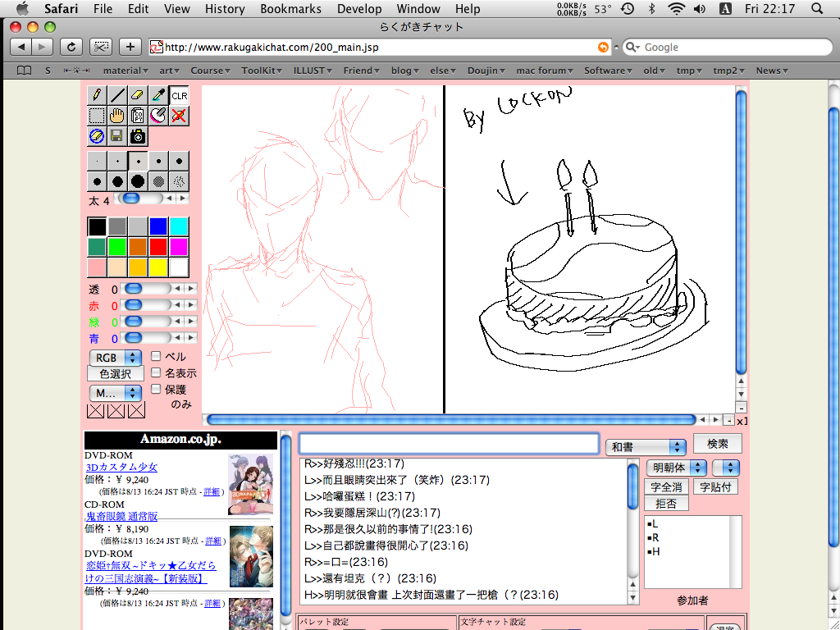Open the Edit menu
The width and height of the screenshot is (840, 630).
(x=138, y=8)
